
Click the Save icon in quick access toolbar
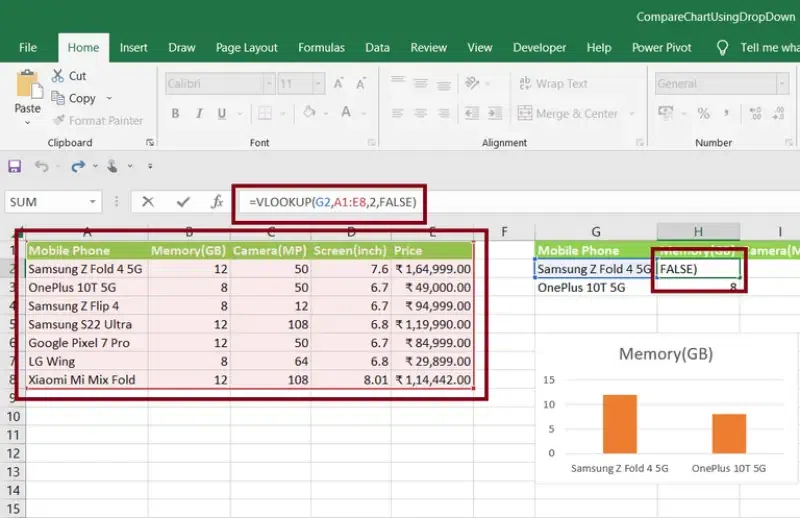[14, 166]
